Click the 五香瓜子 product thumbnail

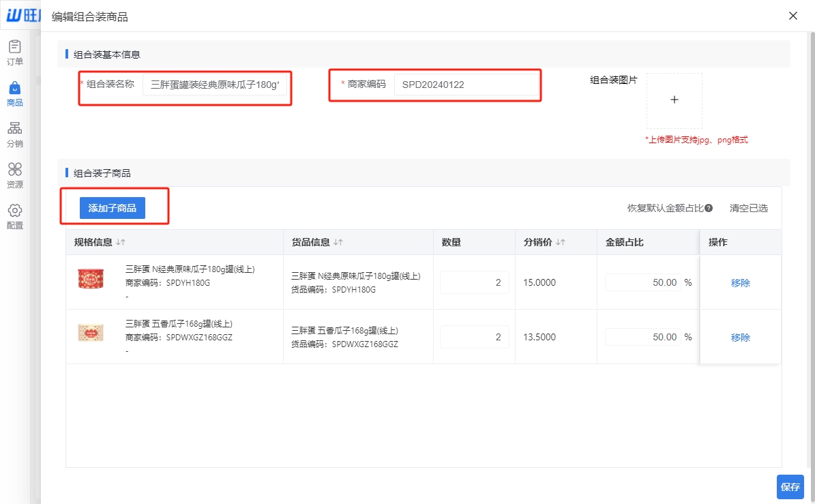coord(91,333)
